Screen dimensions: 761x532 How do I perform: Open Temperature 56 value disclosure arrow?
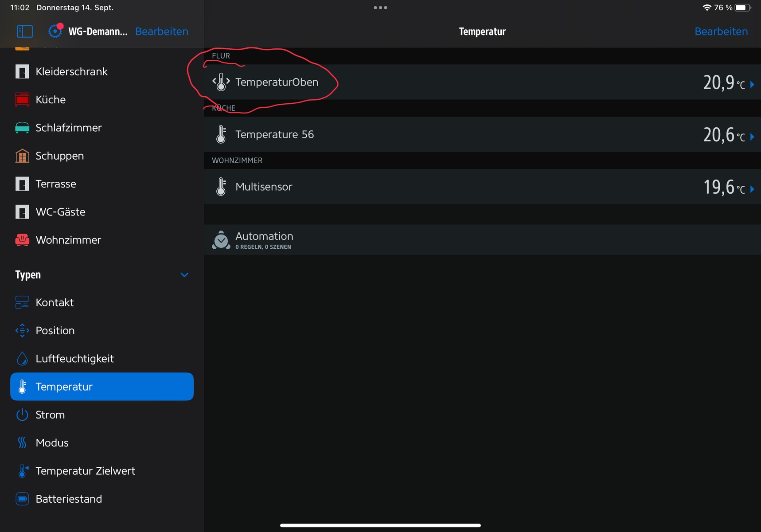pyautogui.click(x=752, y=137)
